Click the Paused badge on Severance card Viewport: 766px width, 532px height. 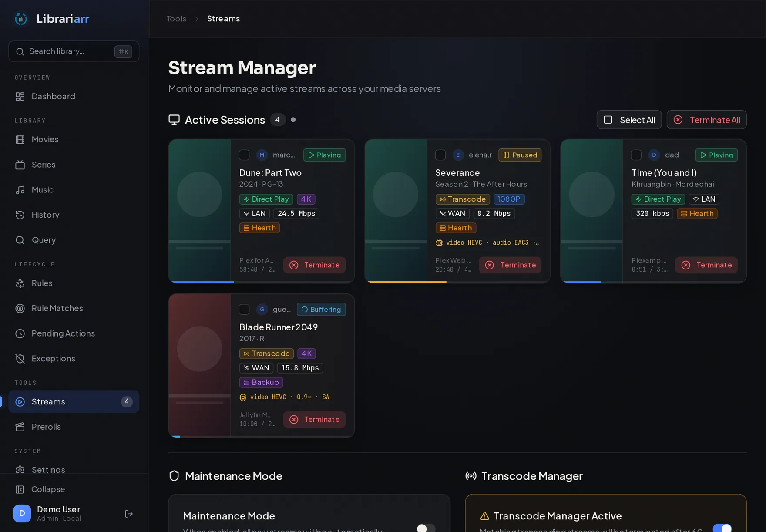click(520, 155)
